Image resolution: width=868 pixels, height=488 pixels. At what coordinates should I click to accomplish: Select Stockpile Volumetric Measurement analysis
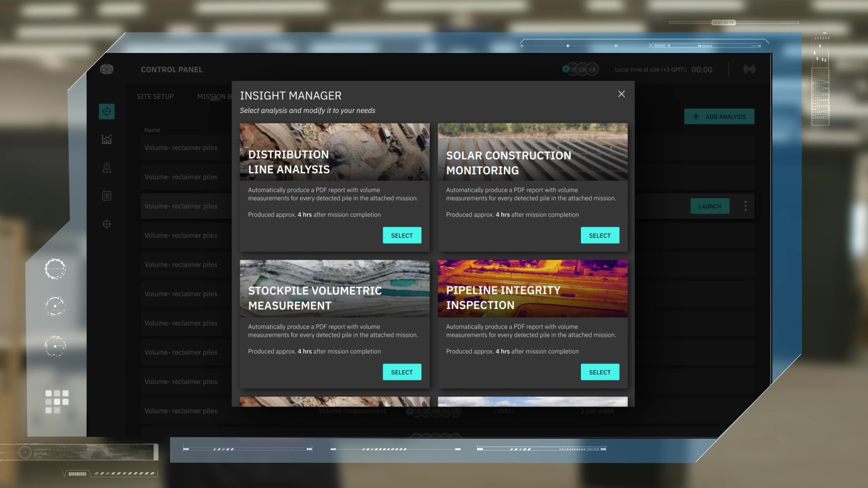tap(401, 372)
